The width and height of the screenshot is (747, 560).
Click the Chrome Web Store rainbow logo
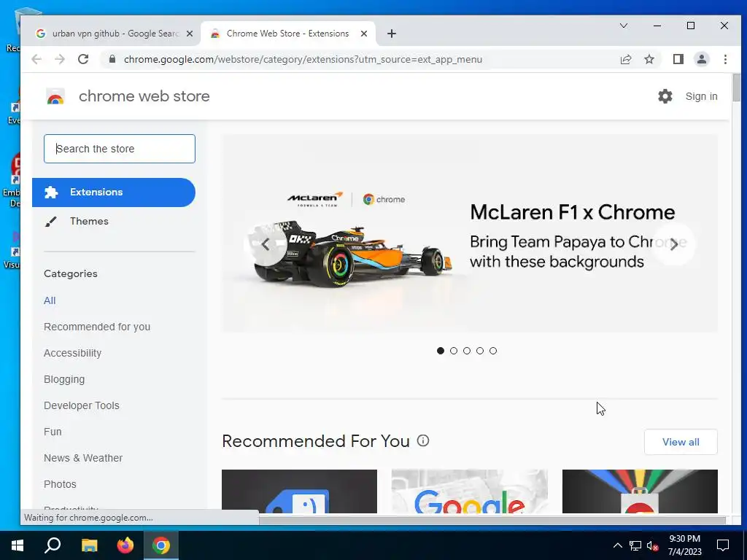(55, 96)
